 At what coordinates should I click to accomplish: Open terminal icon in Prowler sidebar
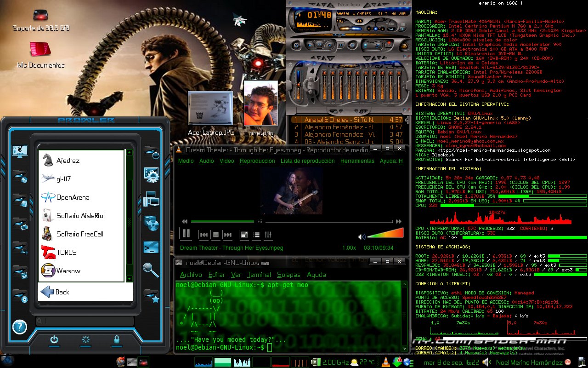151,248
